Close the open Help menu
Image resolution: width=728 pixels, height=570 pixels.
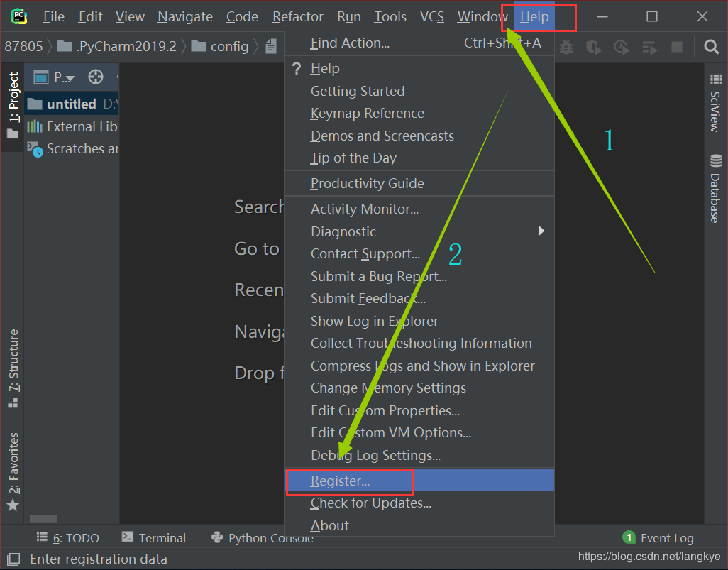pyautogui.click(x=534, y=17)
